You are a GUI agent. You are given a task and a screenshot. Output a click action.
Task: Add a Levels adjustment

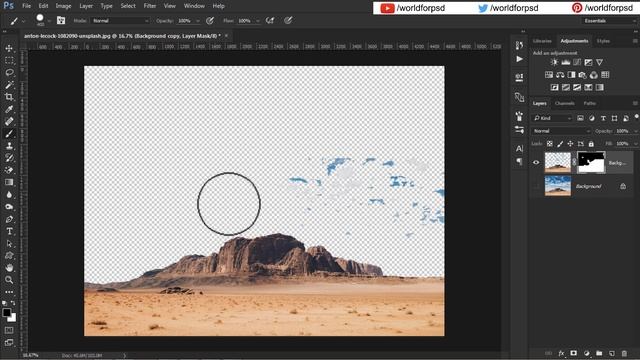tap(565, 62)
